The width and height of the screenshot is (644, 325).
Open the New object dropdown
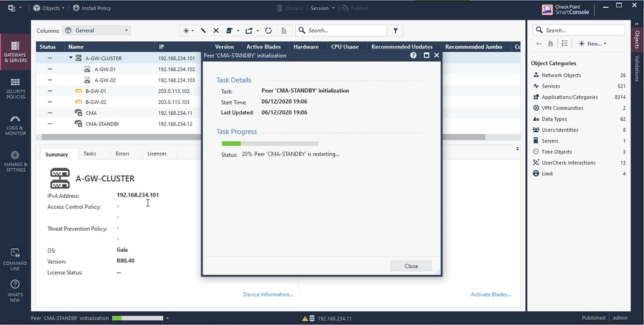click(592, 43)
